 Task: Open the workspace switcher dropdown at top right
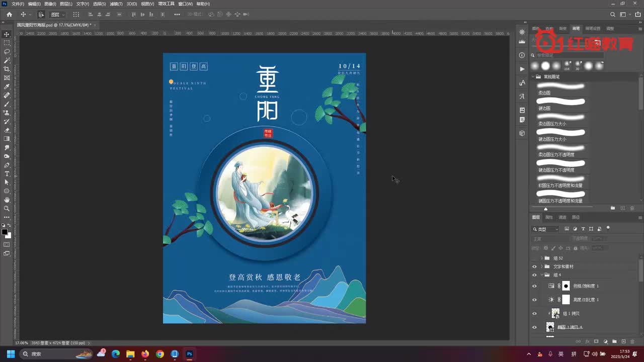point(624,15)
